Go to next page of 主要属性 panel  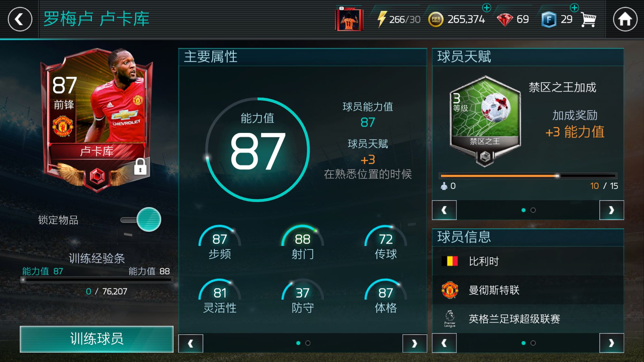point(415,343)
